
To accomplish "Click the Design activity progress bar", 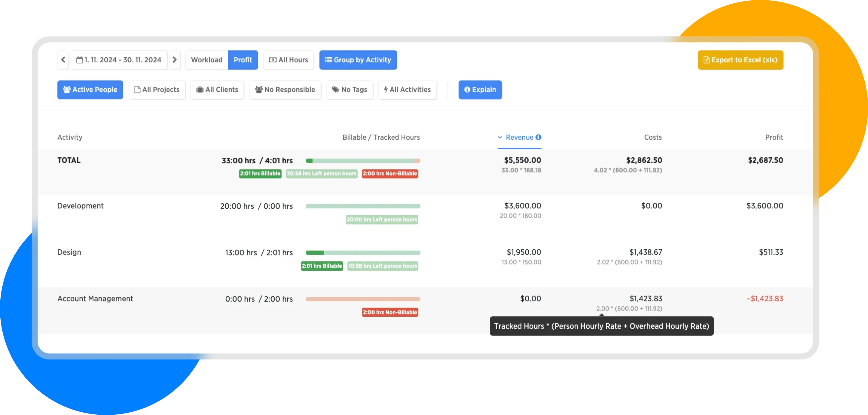I will [363, 253].
